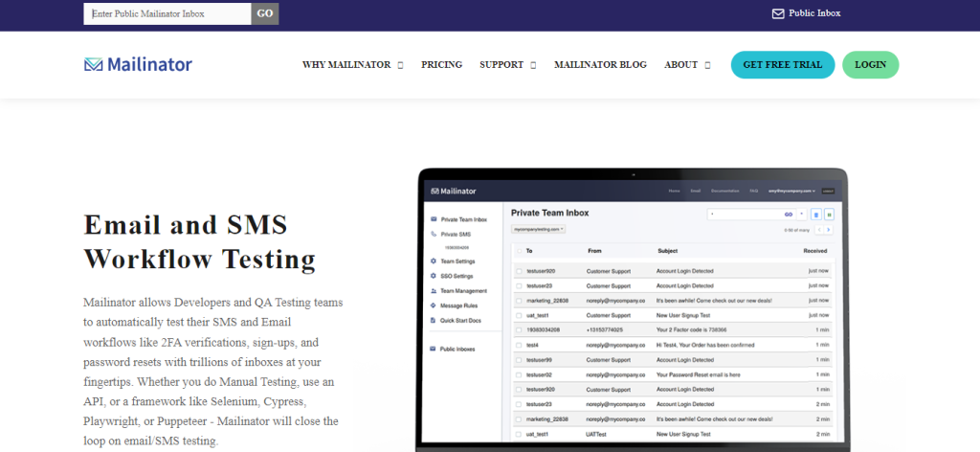Click the laptop inbox preview image

632,310
